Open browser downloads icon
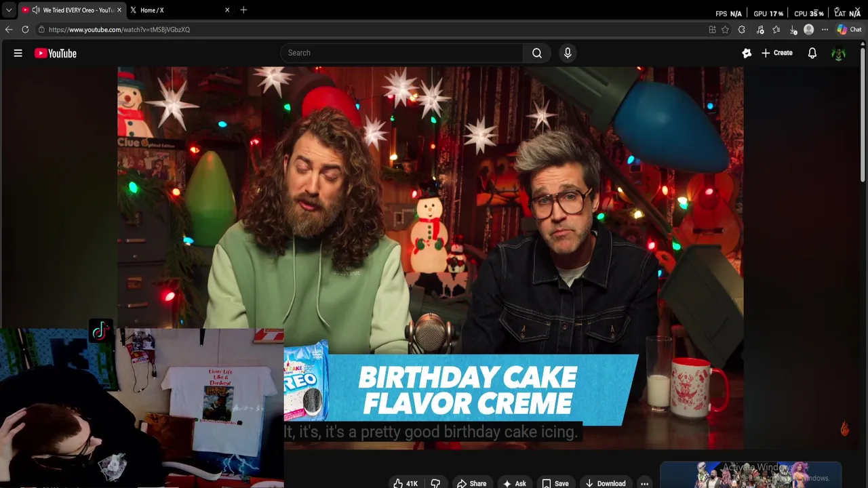Viewport: 868px width, 488px height. (x=793, y=30)
